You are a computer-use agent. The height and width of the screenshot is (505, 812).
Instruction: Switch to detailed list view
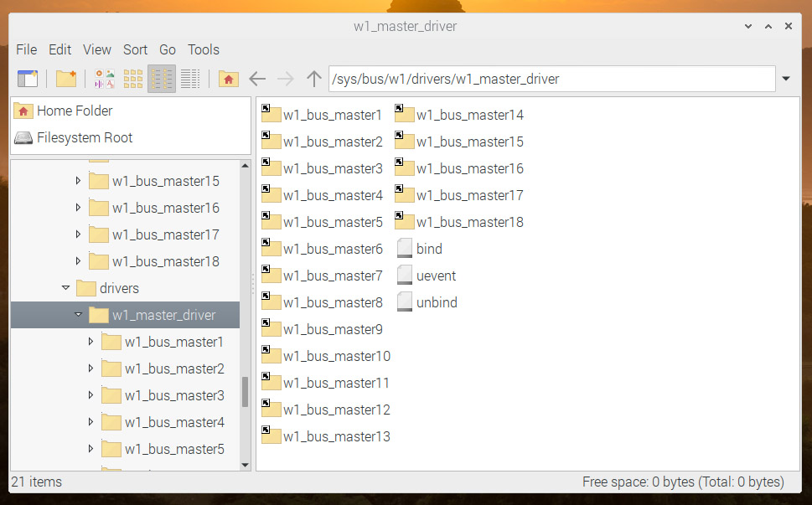[190, 79]
